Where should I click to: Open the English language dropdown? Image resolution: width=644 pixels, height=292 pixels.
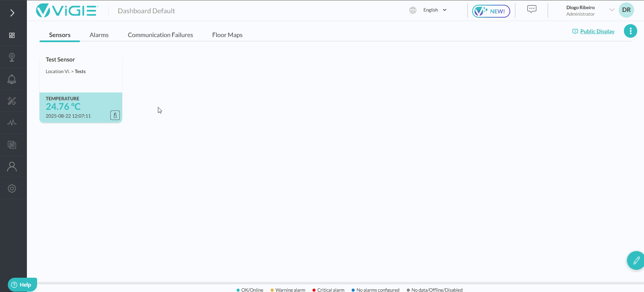click(435, 10)
